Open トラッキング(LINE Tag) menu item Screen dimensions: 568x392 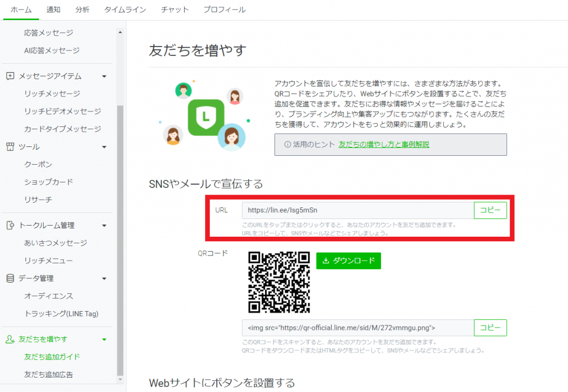pyautogui.click(x=61, y=314)
